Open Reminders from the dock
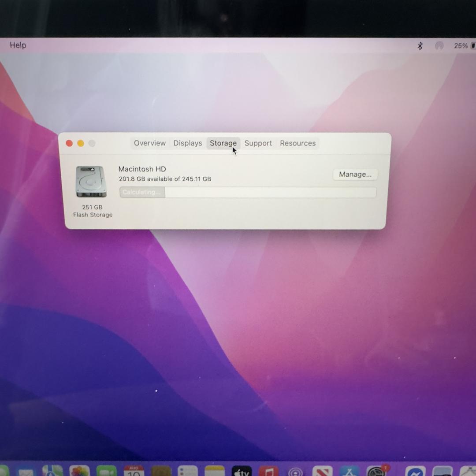Screen dimensions: 476x476 tap(188, 471)
